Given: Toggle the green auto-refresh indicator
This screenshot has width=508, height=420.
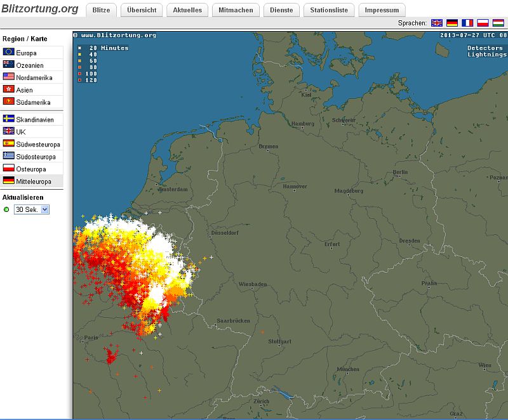Looking at the screenshot, I should click(x=6, y=209).
